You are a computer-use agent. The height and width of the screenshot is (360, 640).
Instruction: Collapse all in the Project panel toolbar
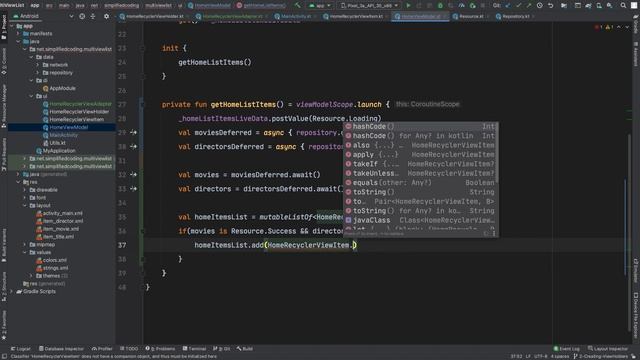pyautogui.click(x=93, y=16)
